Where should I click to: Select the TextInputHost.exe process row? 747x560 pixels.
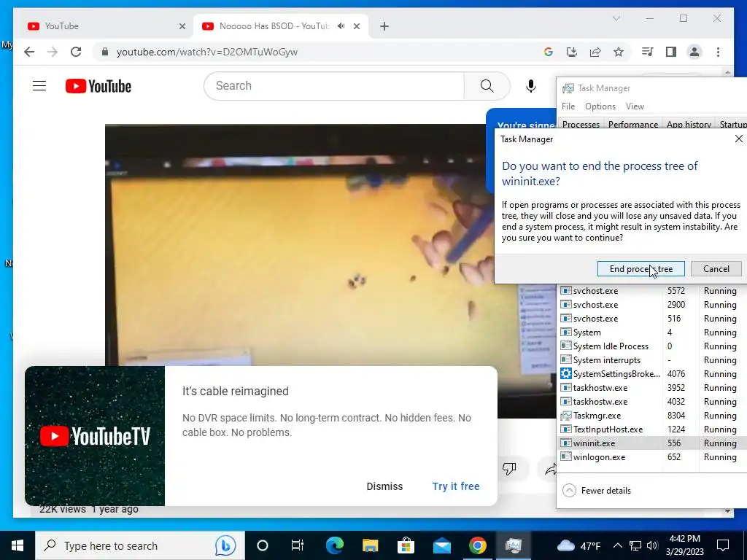tap(651, 429)
